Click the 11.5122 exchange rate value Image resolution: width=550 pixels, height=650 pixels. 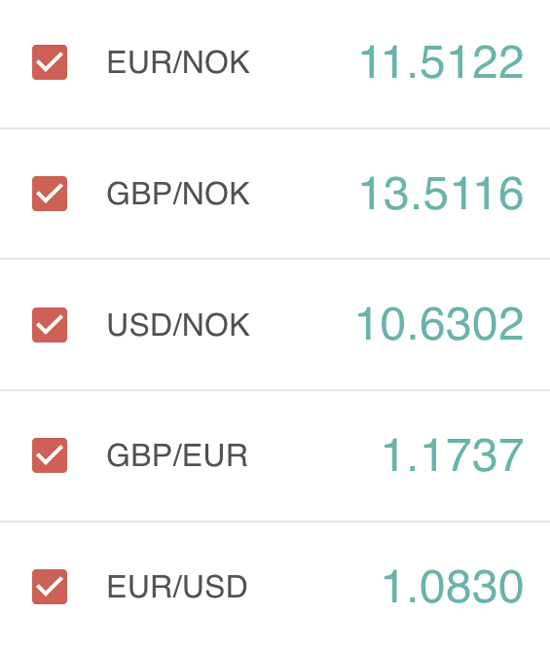pos(442,62)
